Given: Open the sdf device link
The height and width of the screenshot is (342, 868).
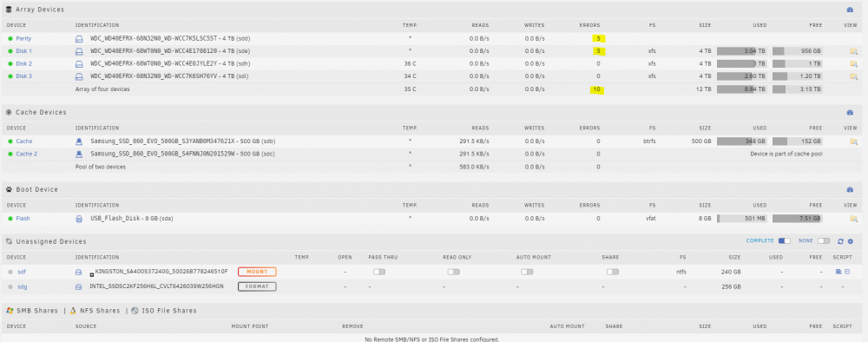Looking at the screenshot, I should (22, 272).
